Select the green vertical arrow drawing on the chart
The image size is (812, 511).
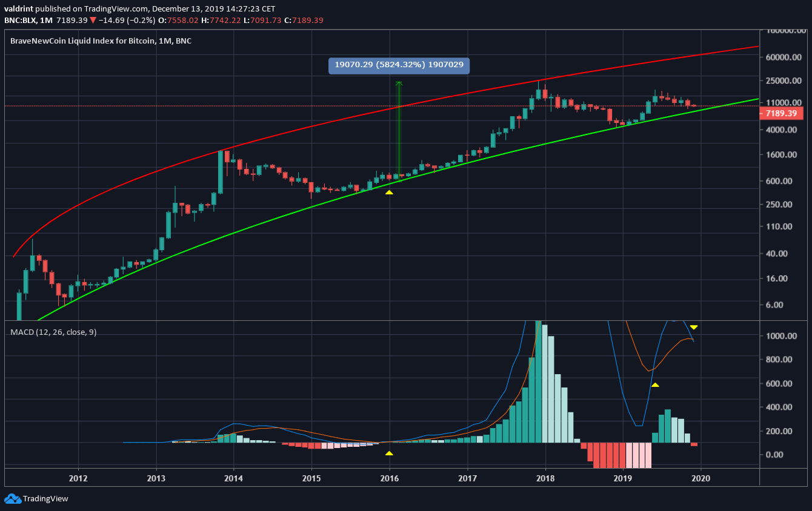tap(399, 130)
